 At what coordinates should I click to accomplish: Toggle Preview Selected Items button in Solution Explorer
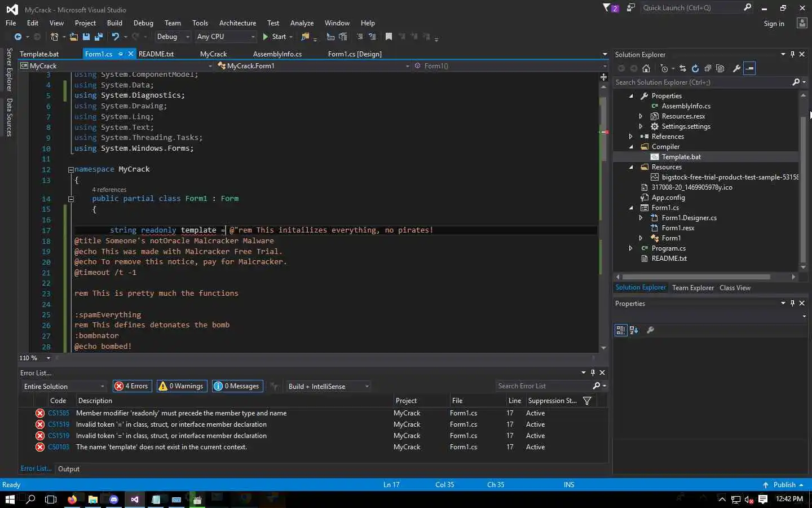pos(749,68)
